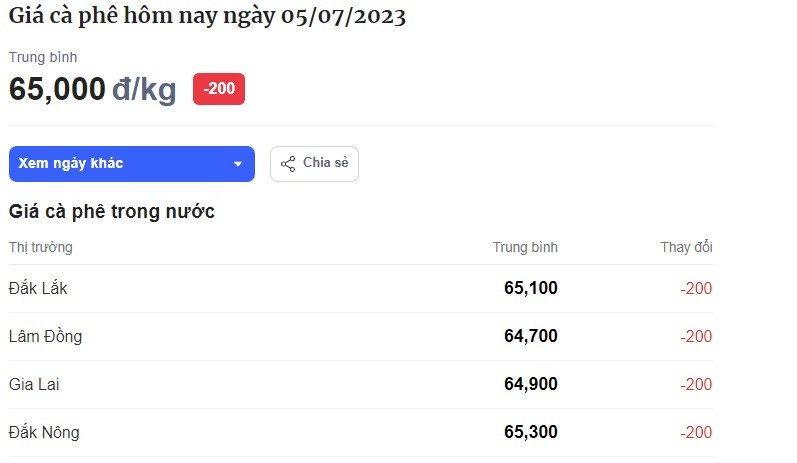The height and width of the screenshot is (463, 797).
Task: Click the 65,300 price for Đắk Nông
Action: pyautogui.click(x=531, y=432)
